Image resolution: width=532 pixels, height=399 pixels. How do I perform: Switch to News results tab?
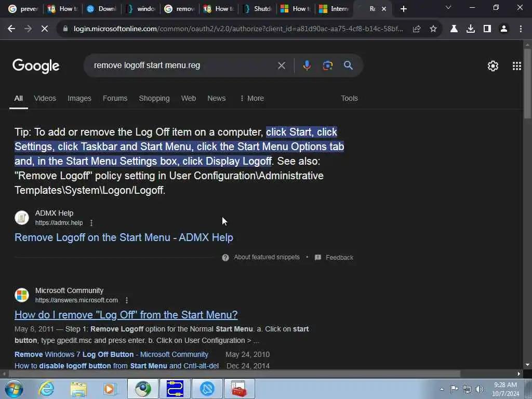point(217,98)
